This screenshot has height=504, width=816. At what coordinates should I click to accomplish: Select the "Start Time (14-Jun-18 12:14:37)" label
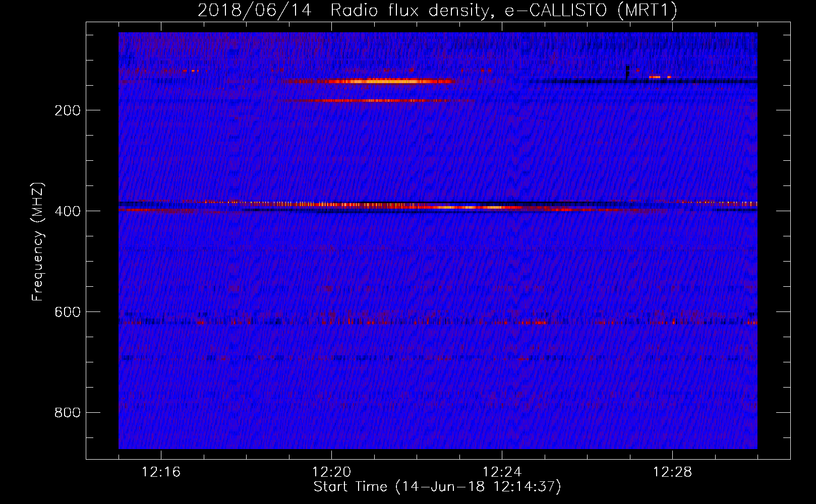coord(437,486)
